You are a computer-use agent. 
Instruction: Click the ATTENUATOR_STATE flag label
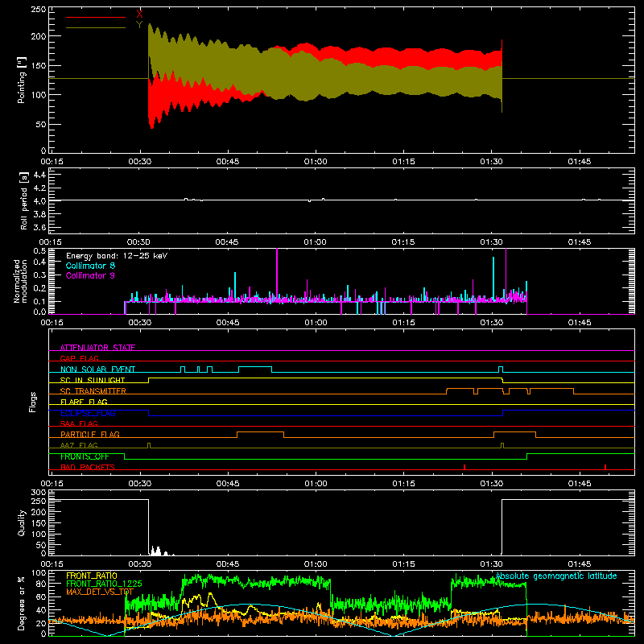(97, 348)
